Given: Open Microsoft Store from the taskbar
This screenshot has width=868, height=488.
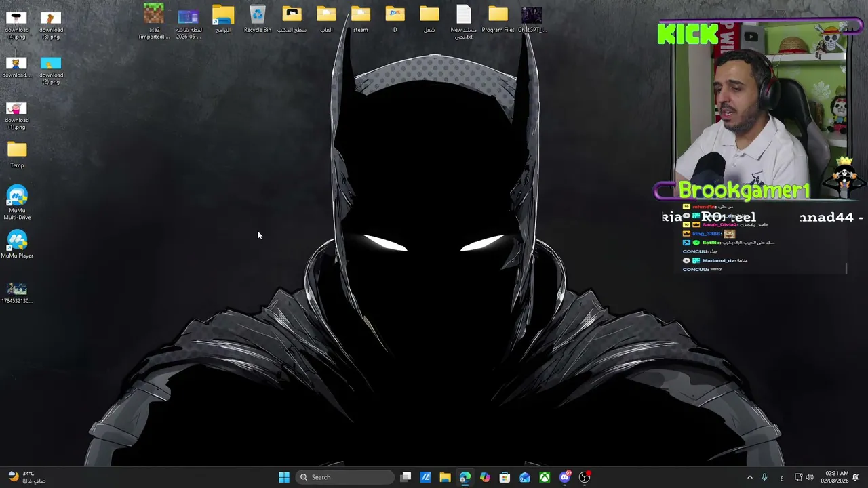Looking at the screenshot, I should click(x=505, y=477).
